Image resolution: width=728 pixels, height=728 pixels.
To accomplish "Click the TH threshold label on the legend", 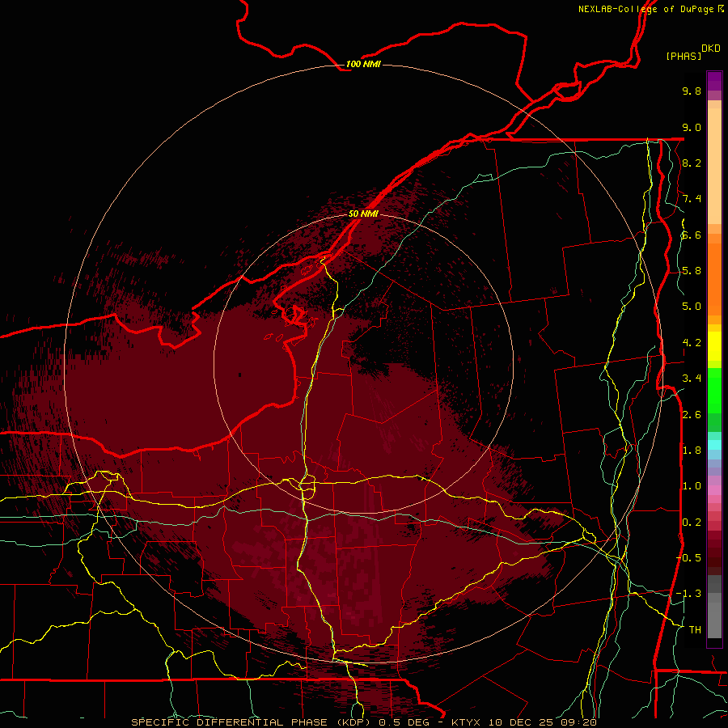I will pyautogui.click(x=695, y=630).
